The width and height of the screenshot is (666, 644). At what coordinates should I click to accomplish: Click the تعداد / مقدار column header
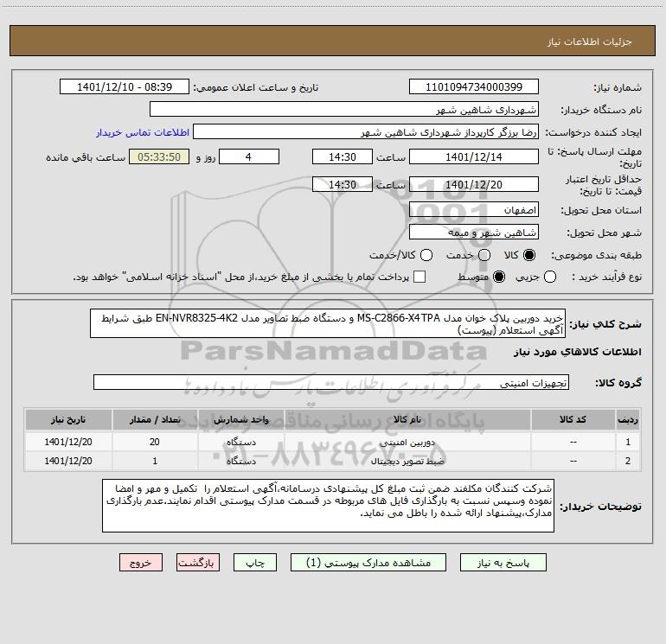[155, 420]
